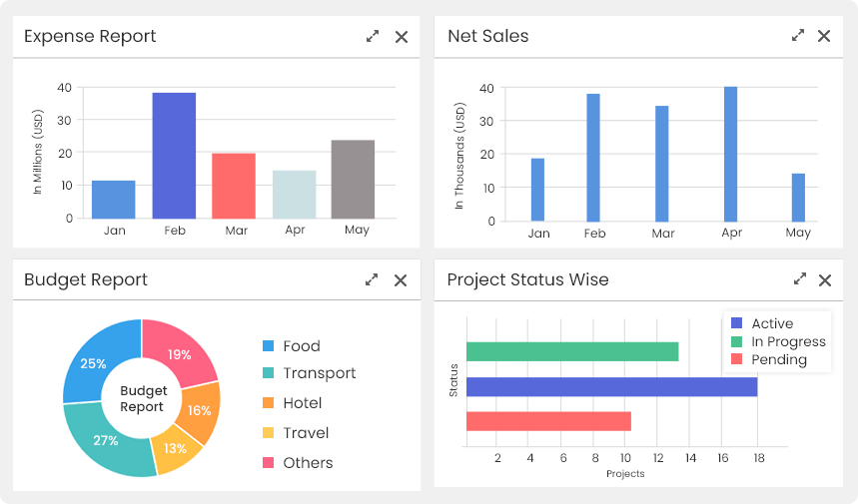Toggle the Others legend item
This screenshot has height=504, width=858.
click(x=308, y=463)
